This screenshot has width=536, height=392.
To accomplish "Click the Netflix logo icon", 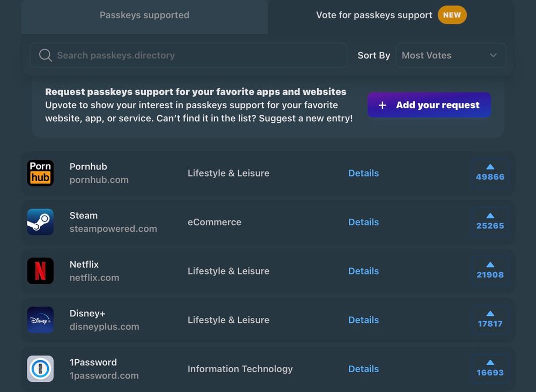I will coord(40,271).
